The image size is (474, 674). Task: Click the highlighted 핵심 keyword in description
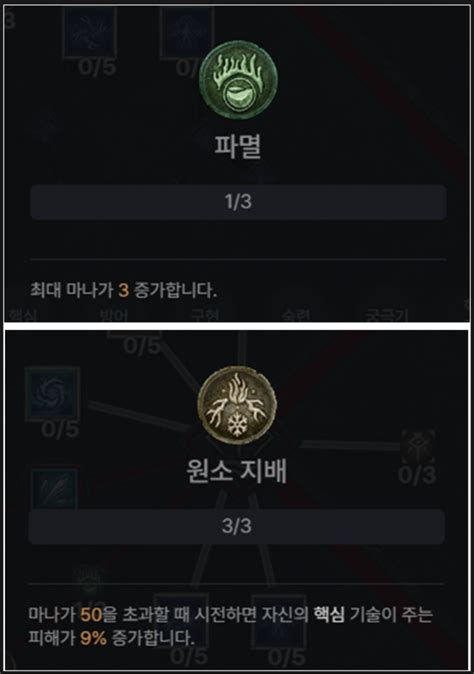click(x=329, y=615)
